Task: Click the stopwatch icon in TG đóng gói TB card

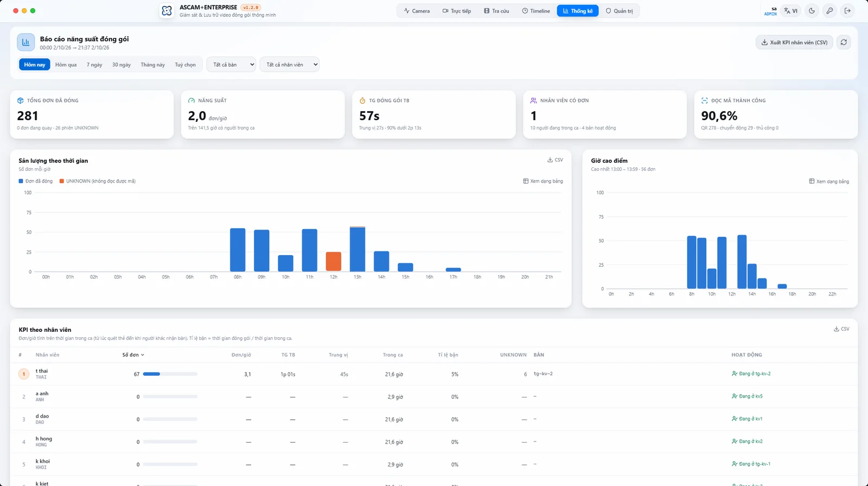Action: tap(362, 100)
